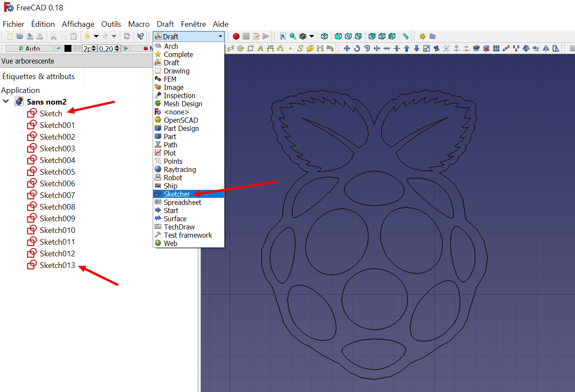Open the Aide menu
575x392 pixels.
coord(221,24)
